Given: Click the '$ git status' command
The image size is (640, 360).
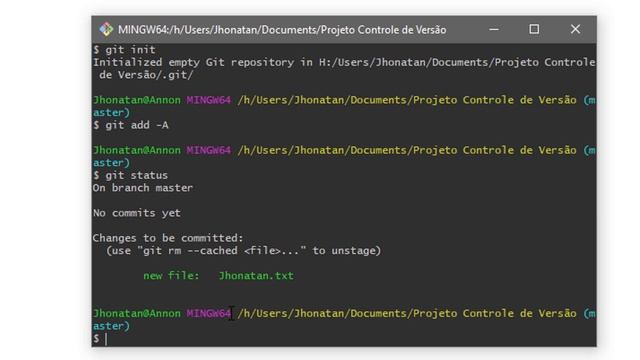Looking at the screenshot, I should [130, 176].
